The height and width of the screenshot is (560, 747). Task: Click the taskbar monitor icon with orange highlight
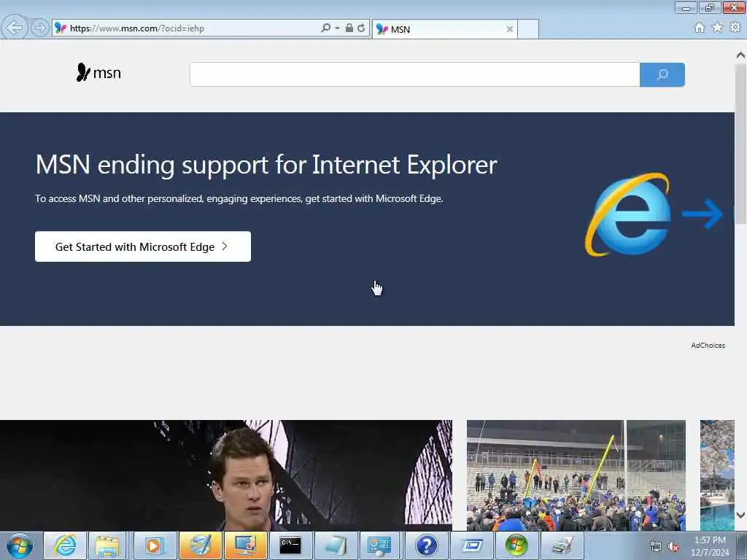[245, 545]
